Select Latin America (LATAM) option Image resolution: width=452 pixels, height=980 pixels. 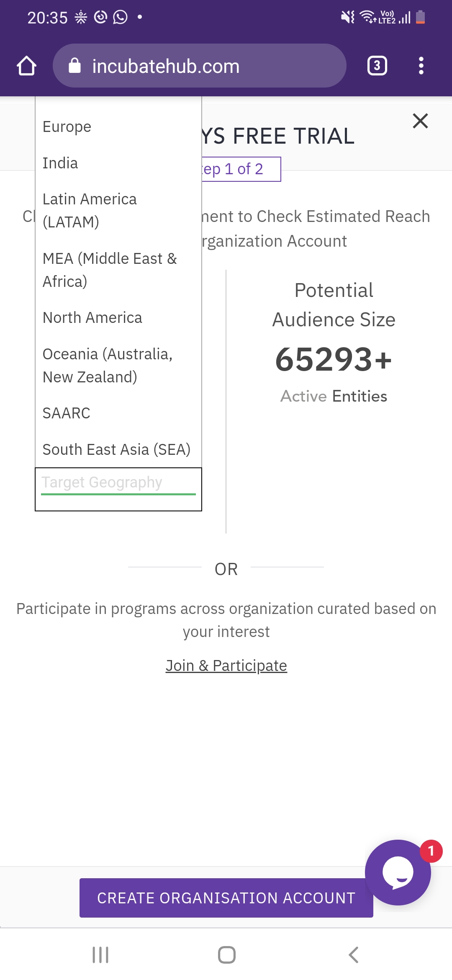(x=90, y=210)
